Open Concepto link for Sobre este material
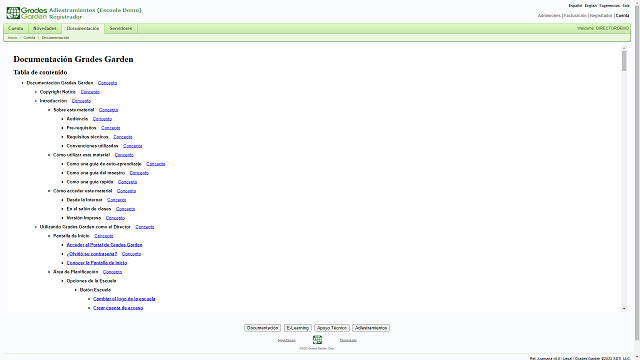This screenshot has height=360, width=640. [x=109, y=110]
